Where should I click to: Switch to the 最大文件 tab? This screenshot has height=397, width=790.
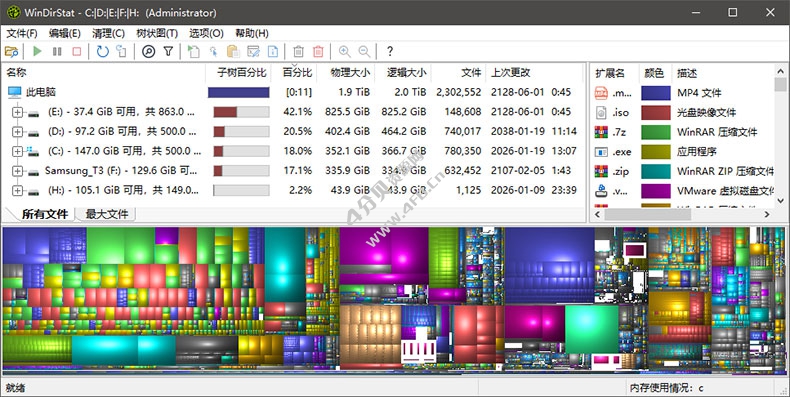(106, 215)
